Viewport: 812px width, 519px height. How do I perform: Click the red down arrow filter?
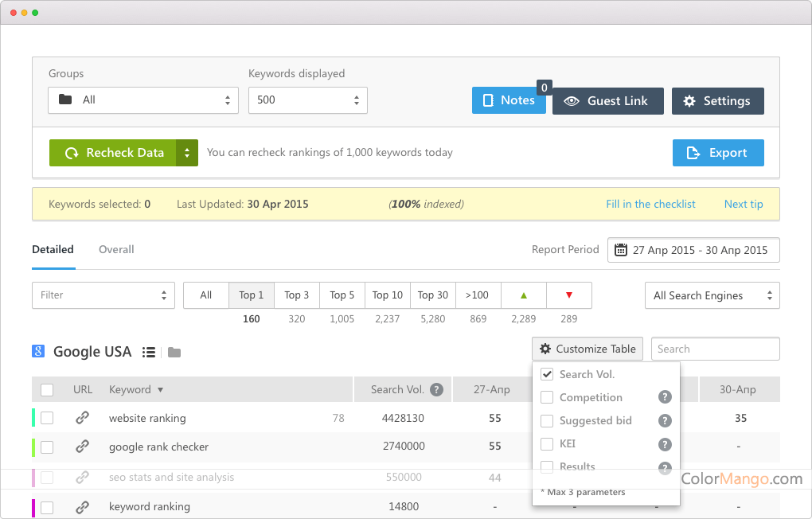(x=568, y=295)
